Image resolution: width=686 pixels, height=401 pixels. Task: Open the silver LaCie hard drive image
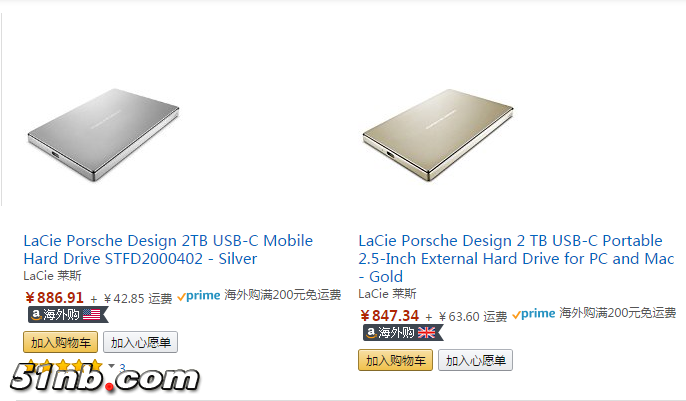(x=103, y=135)
